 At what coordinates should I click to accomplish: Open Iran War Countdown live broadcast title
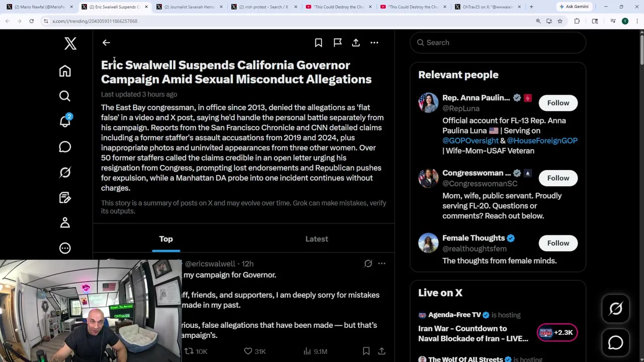[473, 333]
